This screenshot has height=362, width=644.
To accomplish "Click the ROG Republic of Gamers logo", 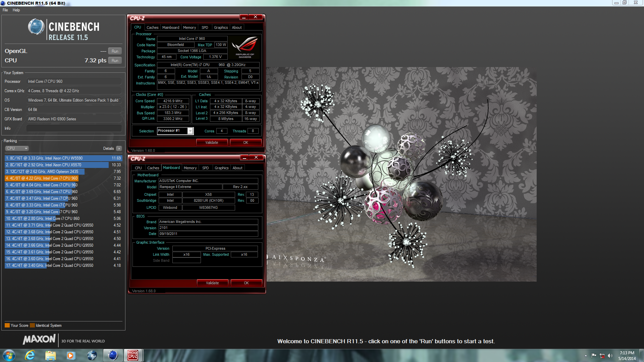I will click(x=245, y=48).
